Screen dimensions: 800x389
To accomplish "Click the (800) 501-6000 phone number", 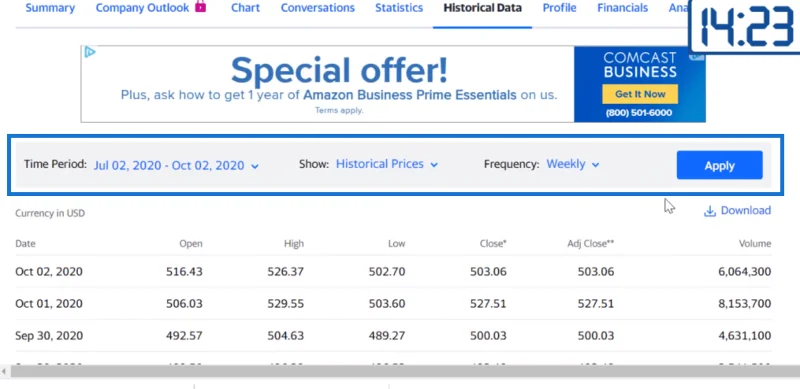I will point(639,113).
